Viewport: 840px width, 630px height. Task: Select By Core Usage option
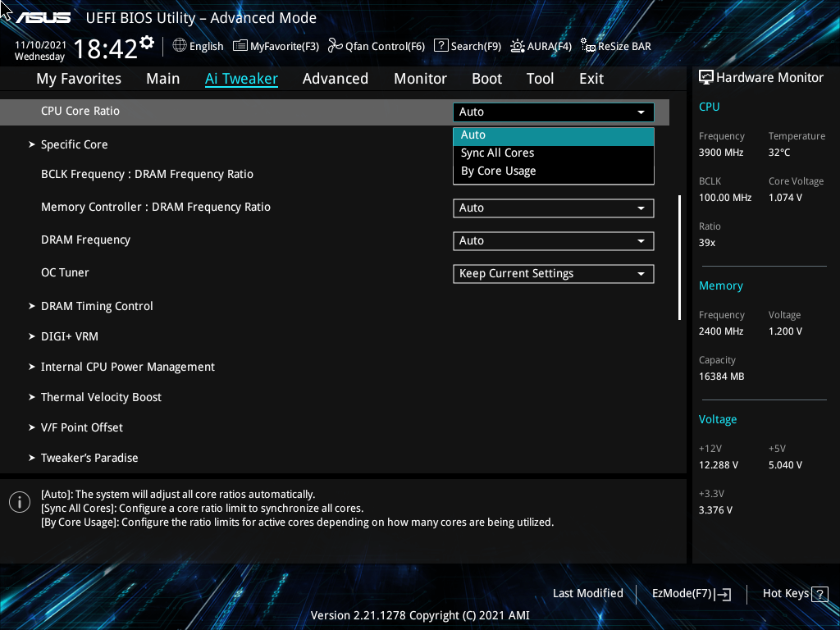coord(554,171)
